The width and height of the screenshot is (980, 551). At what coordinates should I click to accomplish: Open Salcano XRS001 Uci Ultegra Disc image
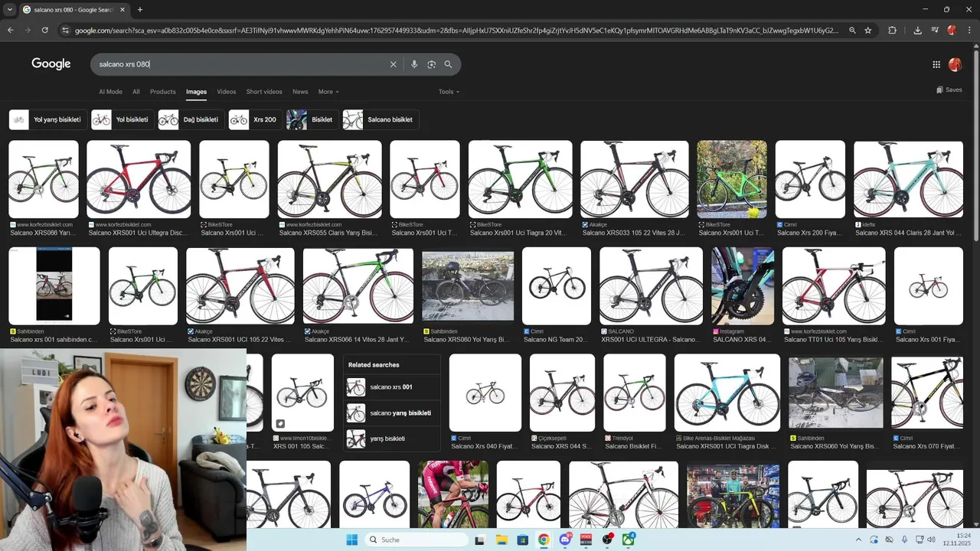click(x=139, y=179)
